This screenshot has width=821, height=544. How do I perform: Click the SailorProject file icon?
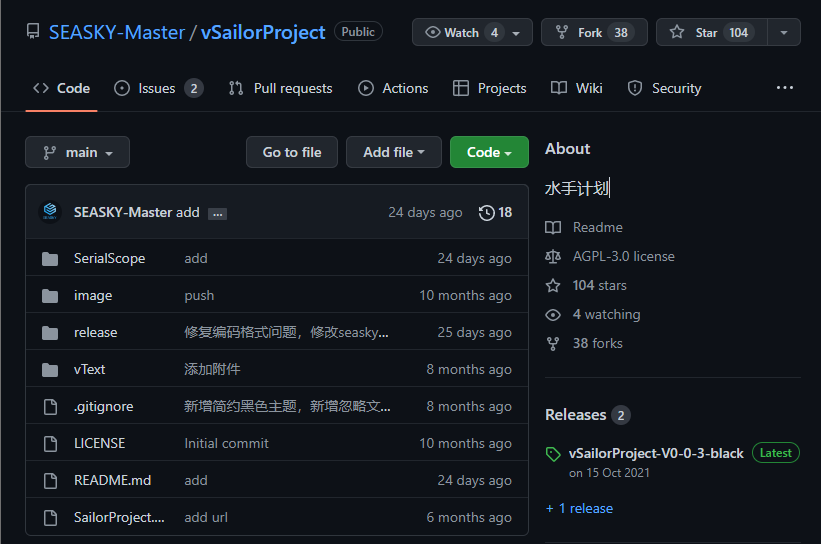pos(50,518)
